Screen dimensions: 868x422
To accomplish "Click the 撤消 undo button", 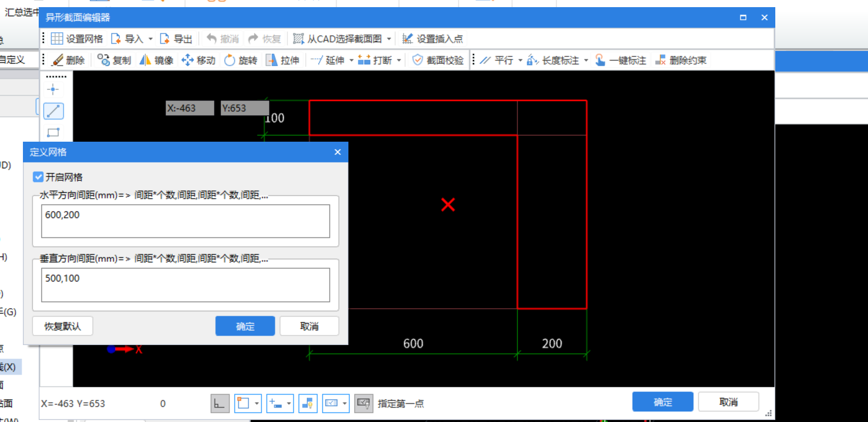I will pos(223,39).
